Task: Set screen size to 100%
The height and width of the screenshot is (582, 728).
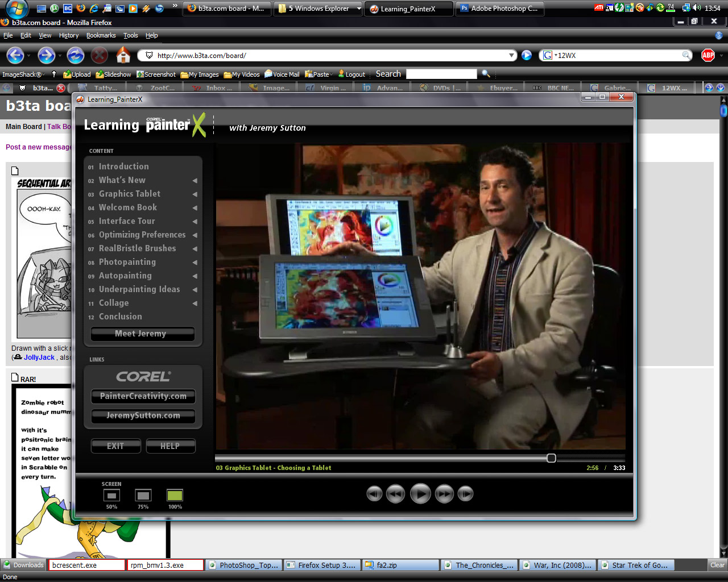Action: click(175, 496)
